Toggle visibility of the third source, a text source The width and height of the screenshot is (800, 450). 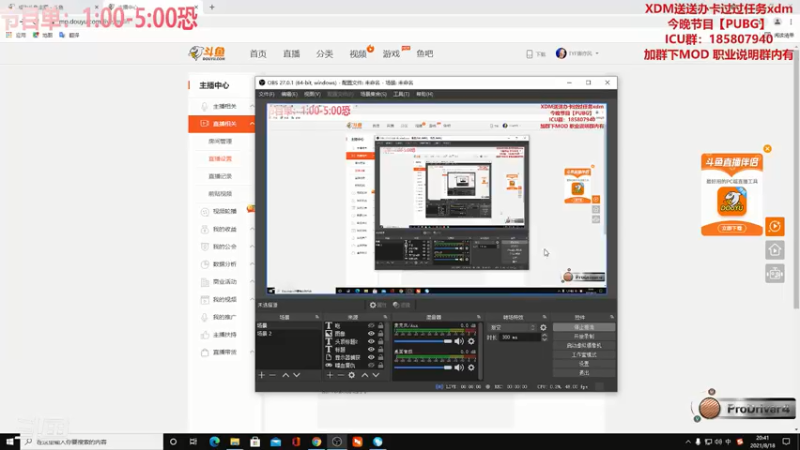pos(371,342)
